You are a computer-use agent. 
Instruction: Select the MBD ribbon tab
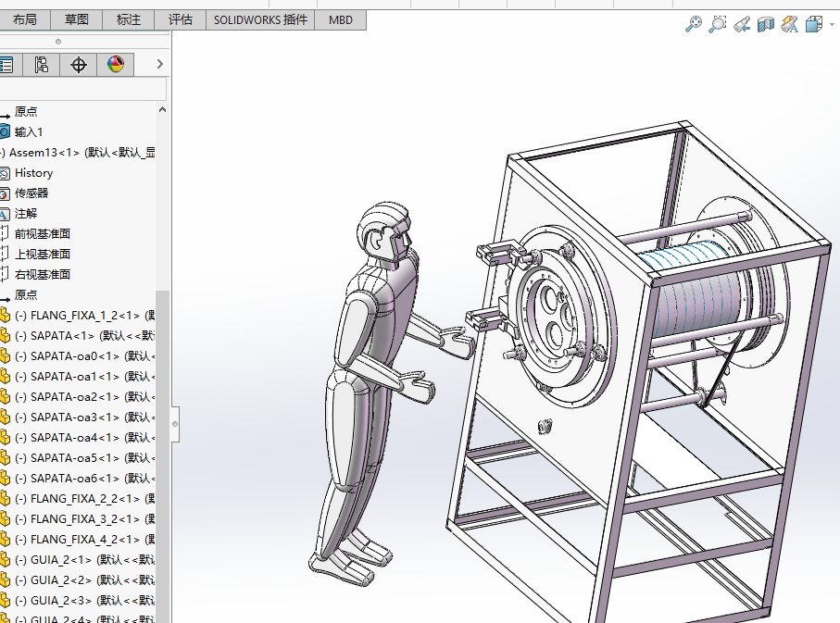point(340,19)
